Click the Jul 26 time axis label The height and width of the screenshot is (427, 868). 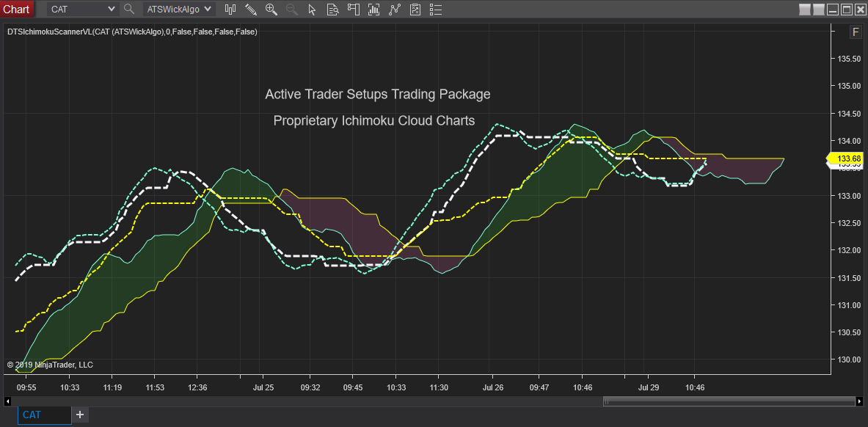(492, 387)
